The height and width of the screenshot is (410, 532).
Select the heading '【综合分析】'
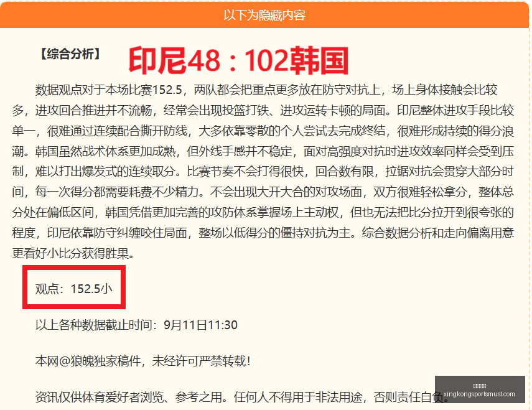(x=70, y=54)
